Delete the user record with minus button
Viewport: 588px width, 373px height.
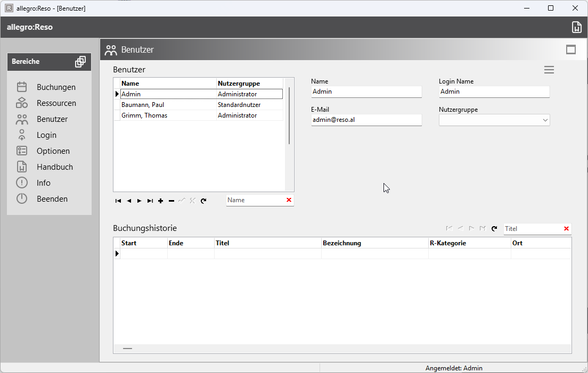point(171,201)
